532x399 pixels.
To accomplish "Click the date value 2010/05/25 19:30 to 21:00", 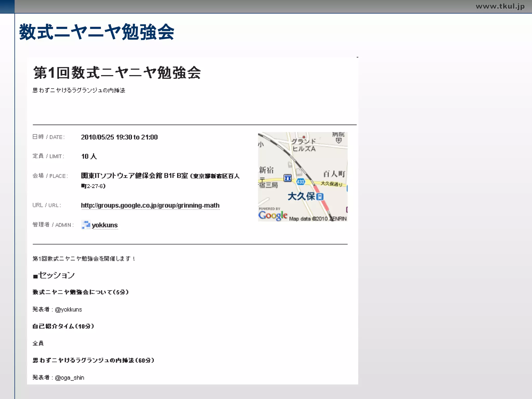I will pos(119,137).
